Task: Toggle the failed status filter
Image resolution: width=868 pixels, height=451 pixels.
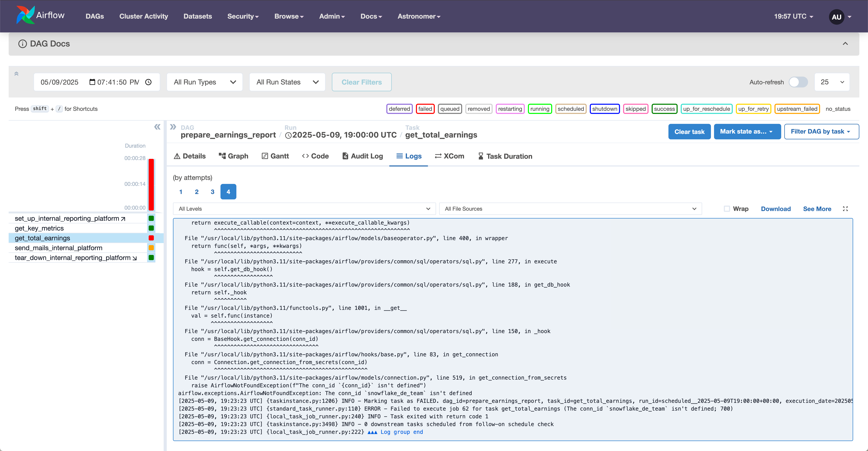Action: pos(425,109)
